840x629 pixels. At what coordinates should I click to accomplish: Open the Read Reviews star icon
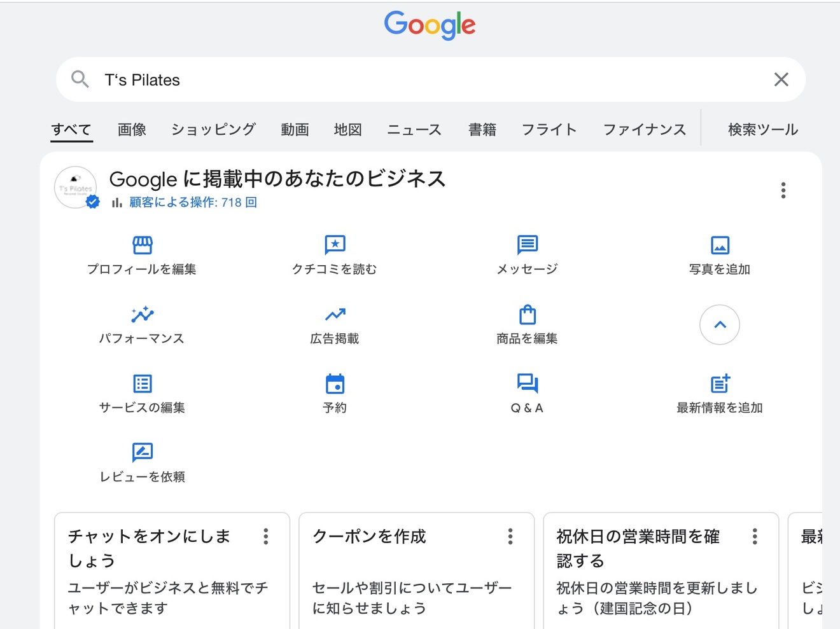[335, 245]
